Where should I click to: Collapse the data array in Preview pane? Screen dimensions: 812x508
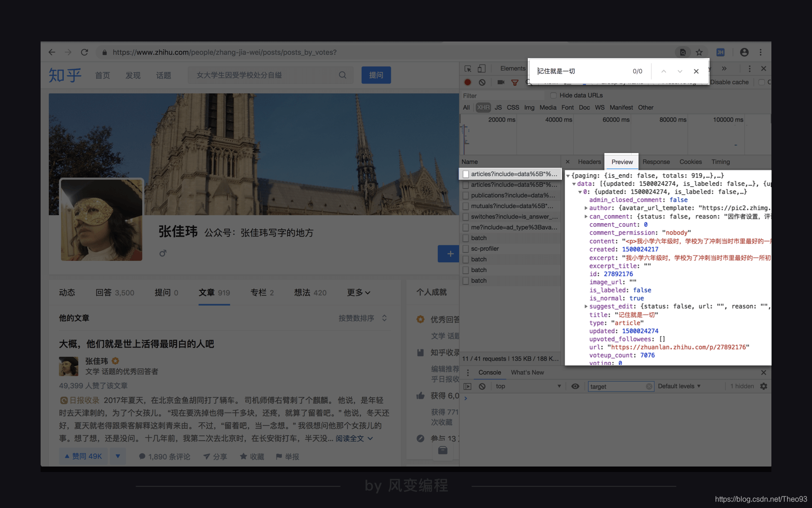(574, 183)
